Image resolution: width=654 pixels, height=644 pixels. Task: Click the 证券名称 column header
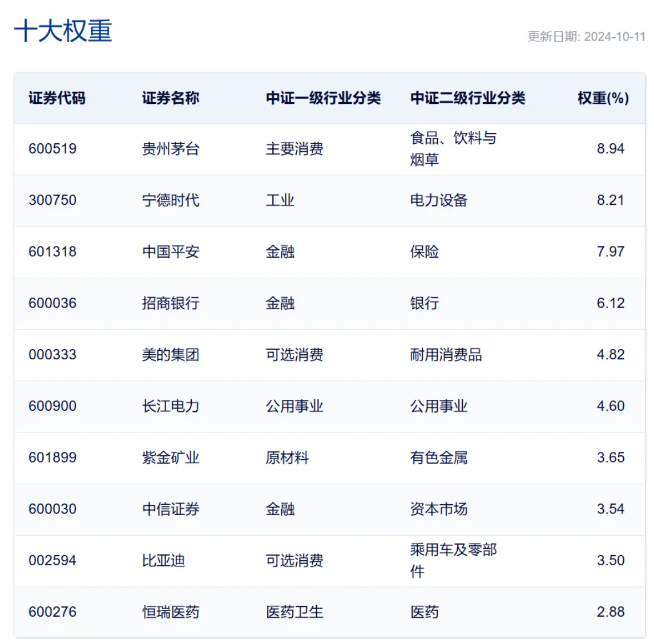[x=171, y=98]
